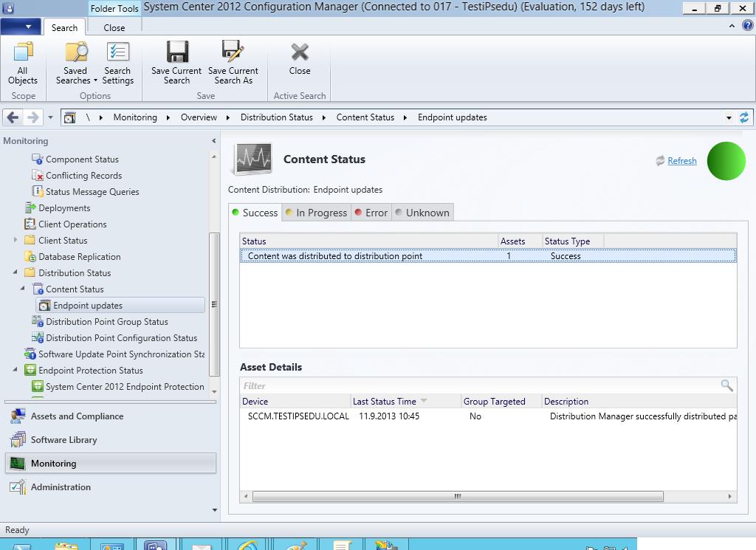Collapse Endpoint Protection Status node

(16, 370)
